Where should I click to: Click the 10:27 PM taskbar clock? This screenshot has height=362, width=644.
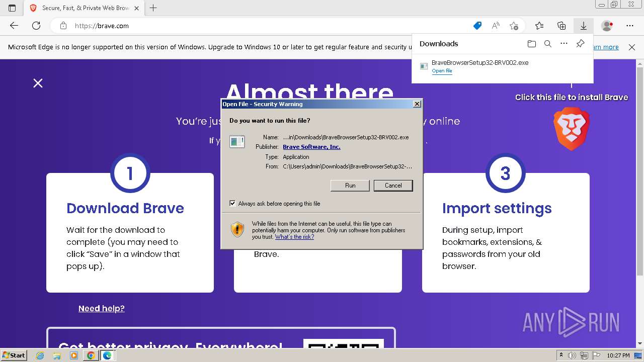pos(618,355)
